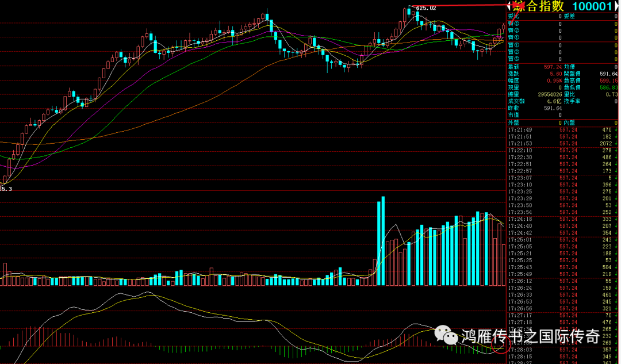Select the tick row at 17:26:12

click(x=563, y=281)
